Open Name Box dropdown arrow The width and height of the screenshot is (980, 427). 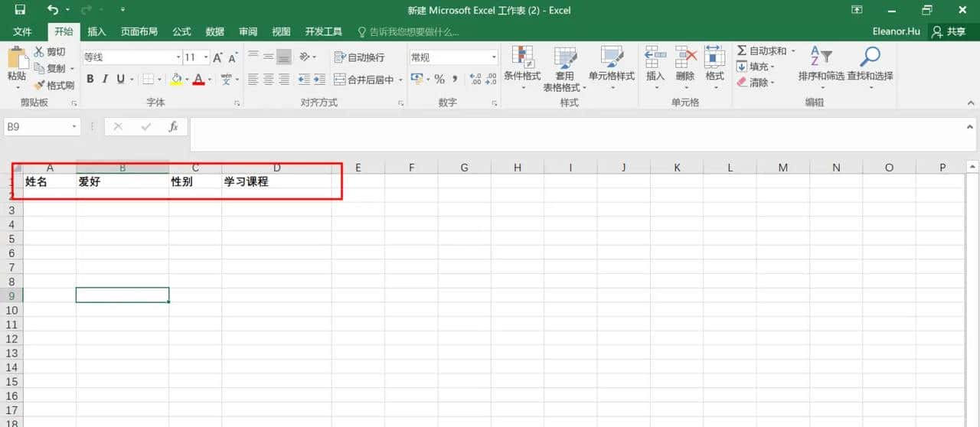click(x=74, y=127)
